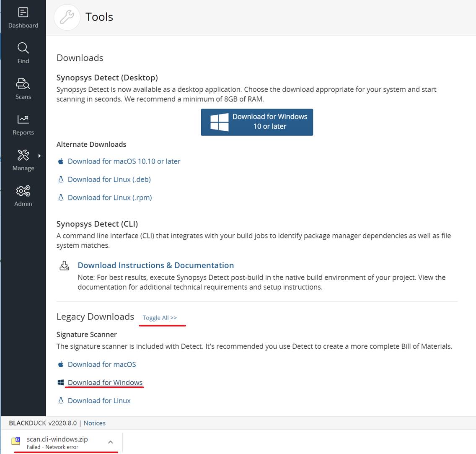Image resolution: width=476 pixels, height=454 pixels.
Task: Open Admin gears icon
Action: click(x=23, y=191)
